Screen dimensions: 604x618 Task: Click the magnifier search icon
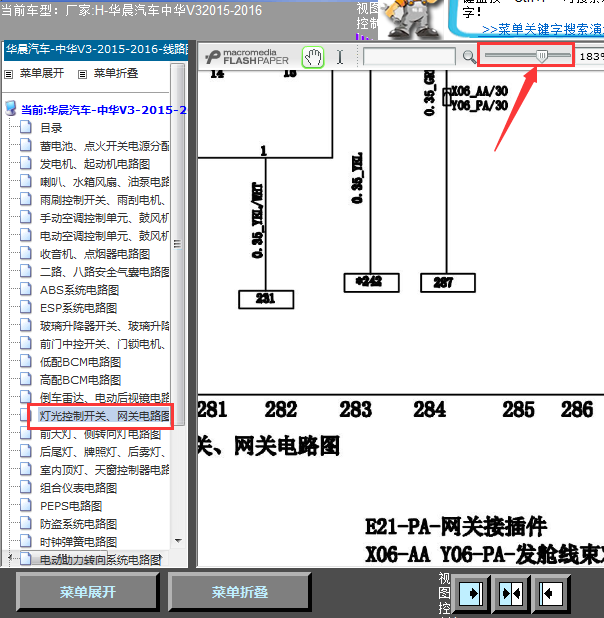coord(469,58)
